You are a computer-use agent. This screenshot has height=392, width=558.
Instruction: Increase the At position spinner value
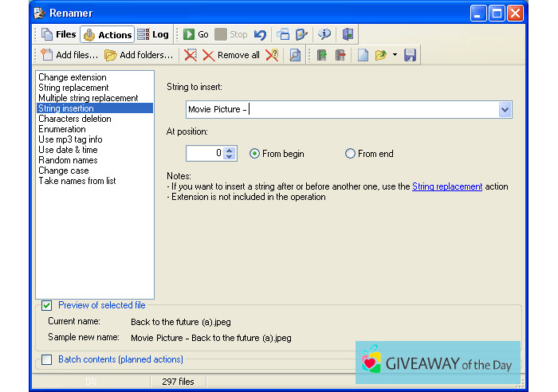click(x=230, y=150)
